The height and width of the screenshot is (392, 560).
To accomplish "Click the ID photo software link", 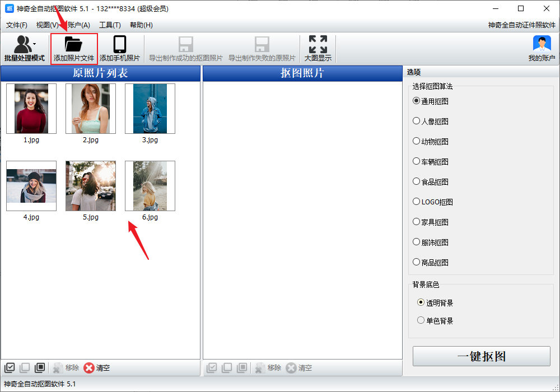I will tap(521, 25).
